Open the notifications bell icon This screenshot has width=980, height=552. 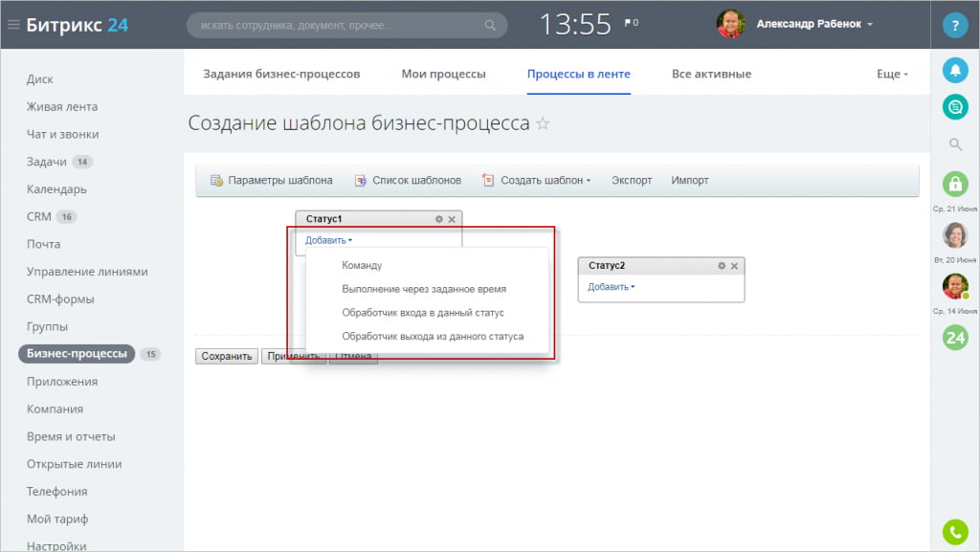click(955, 70)
